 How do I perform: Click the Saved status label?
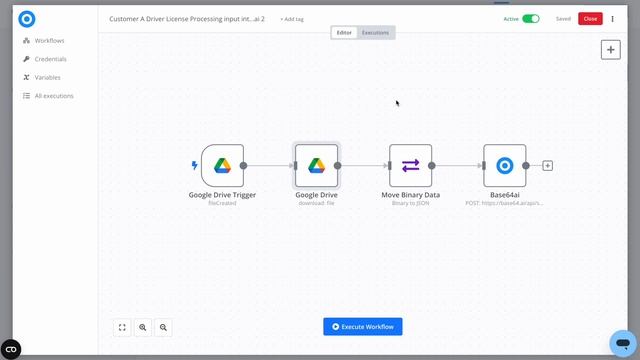[563, 19]
